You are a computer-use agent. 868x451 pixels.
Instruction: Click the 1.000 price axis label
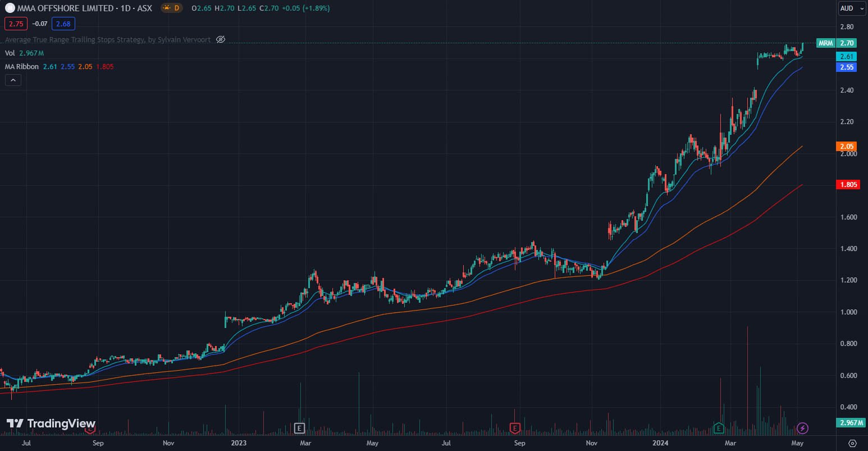pos(848,312)
